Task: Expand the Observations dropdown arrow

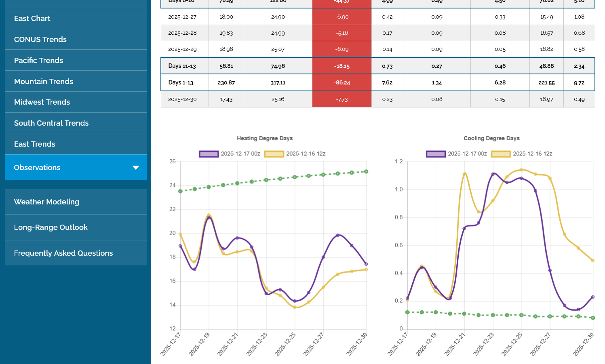Action: [x=136, y=168]
